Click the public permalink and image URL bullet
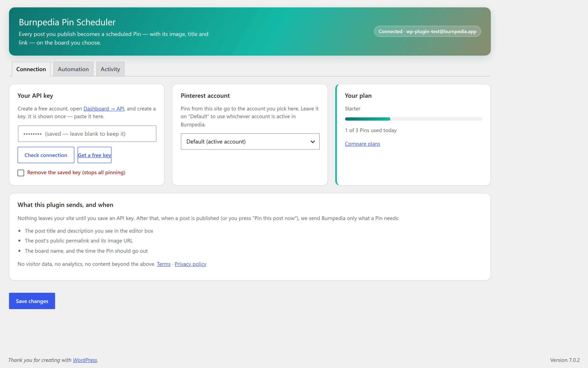This screenshot has height=368, width=588. click(79, 240)
